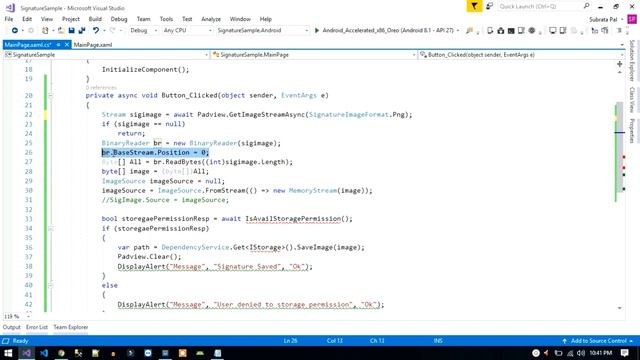Click the Windows Start button
The image size is (640, 360).
point(8,353)
